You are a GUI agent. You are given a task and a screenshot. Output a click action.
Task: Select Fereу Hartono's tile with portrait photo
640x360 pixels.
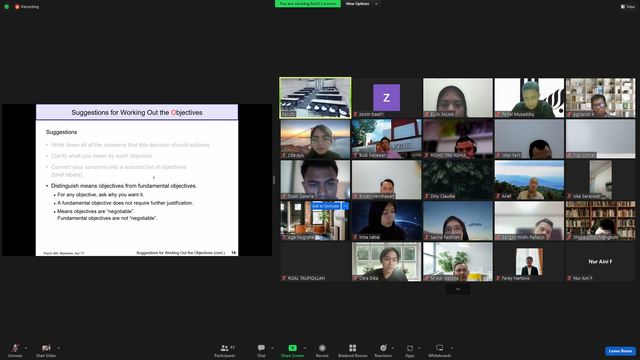click(529, 262)
